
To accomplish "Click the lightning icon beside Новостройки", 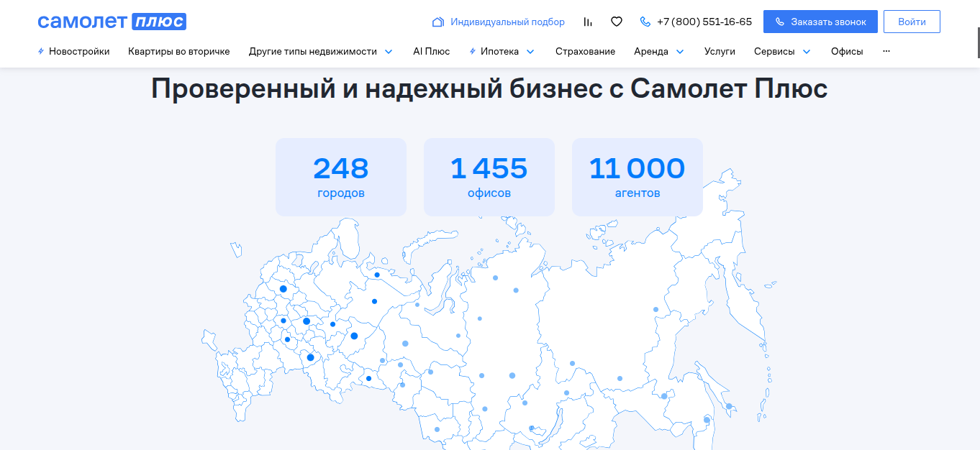I will click(41, 51).
